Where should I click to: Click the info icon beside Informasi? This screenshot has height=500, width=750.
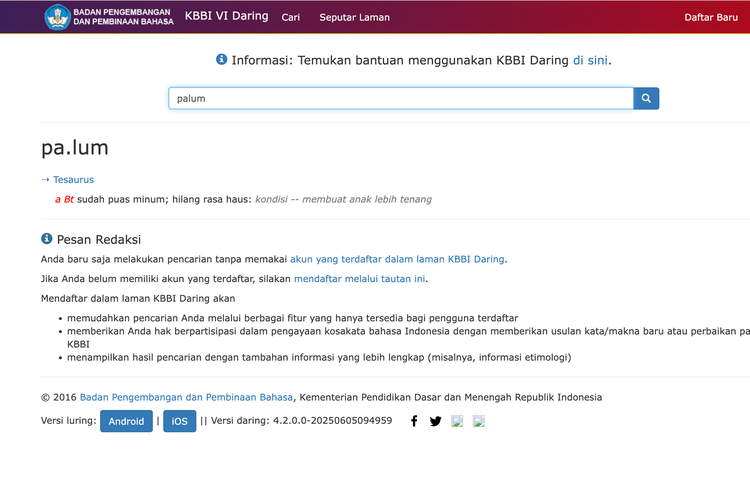click(221, 59)
